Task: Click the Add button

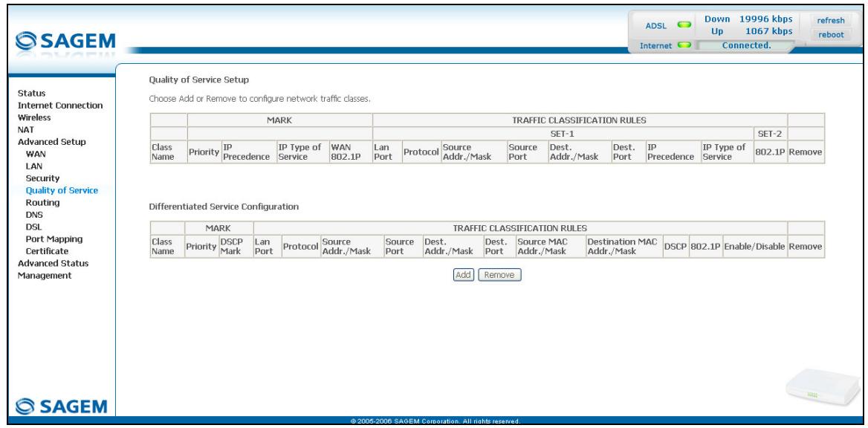Action: (463, 275)
